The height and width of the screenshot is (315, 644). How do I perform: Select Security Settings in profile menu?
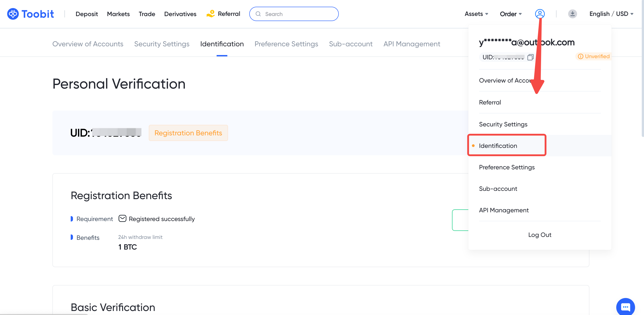tap(540, 124)
